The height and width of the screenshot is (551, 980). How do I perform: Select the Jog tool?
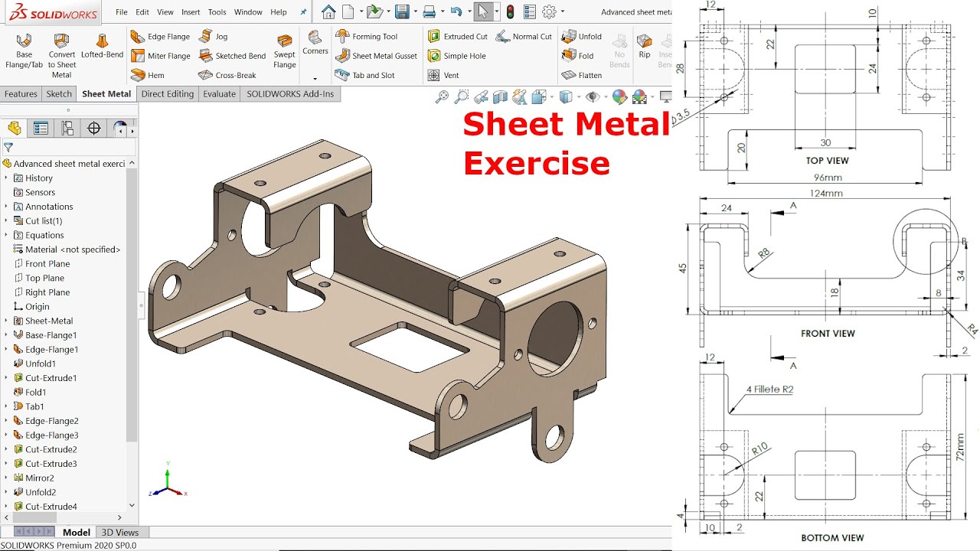coord(213,37)
